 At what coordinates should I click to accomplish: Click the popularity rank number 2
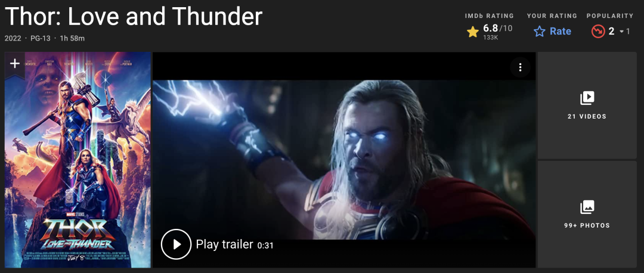pos(611,32)
